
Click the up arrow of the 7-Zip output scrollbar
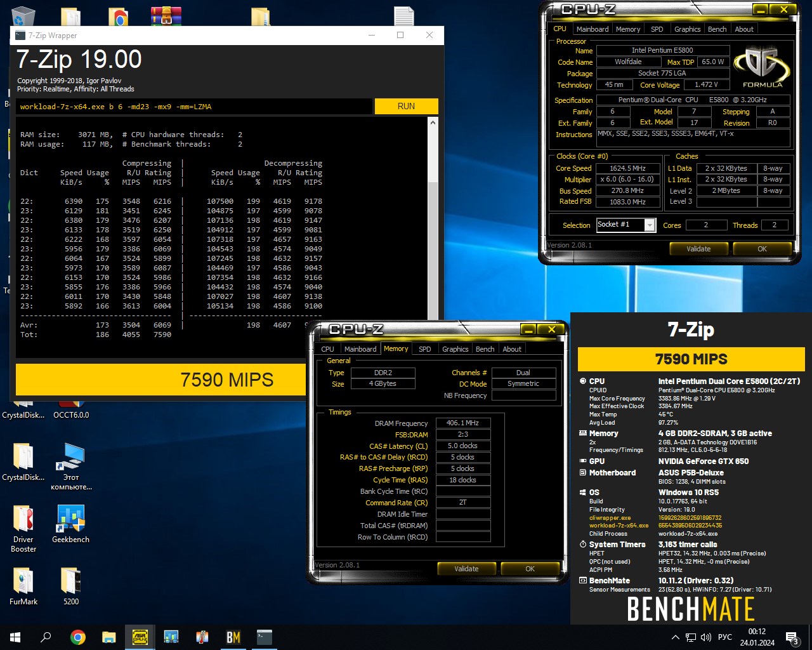433,122
